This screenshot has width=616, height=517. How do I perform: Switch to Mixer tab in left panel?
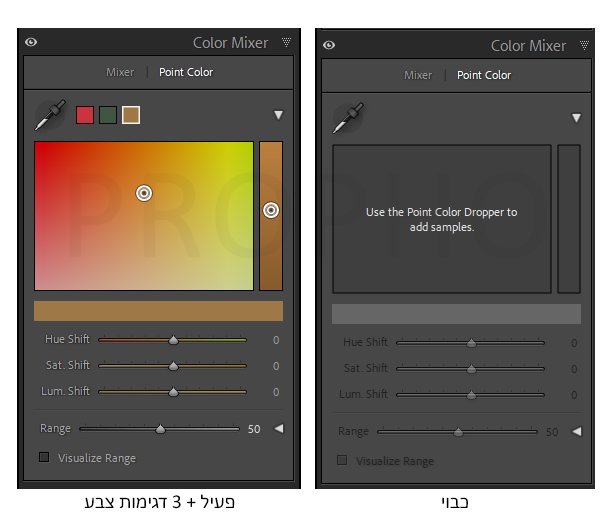(120, 72)
